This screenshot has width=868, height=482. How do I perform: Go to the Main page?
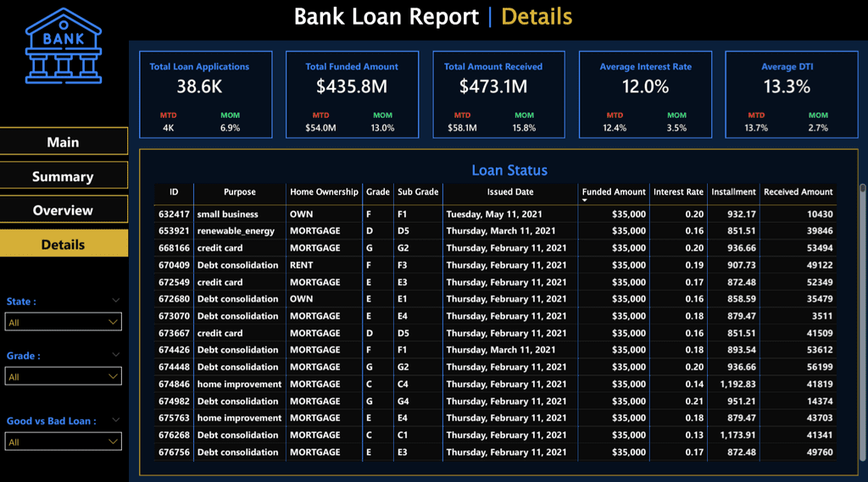pos(64,141)
